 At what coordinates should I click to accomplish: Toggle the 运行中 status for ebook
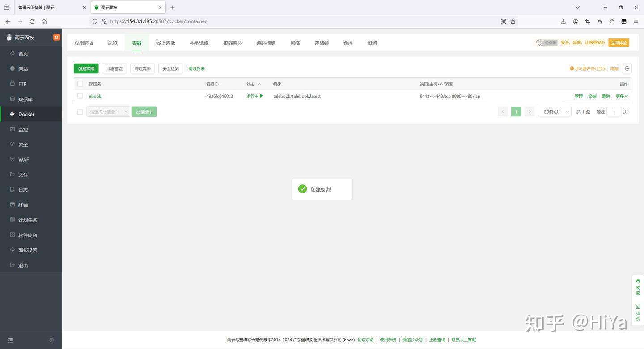(254, 96)
